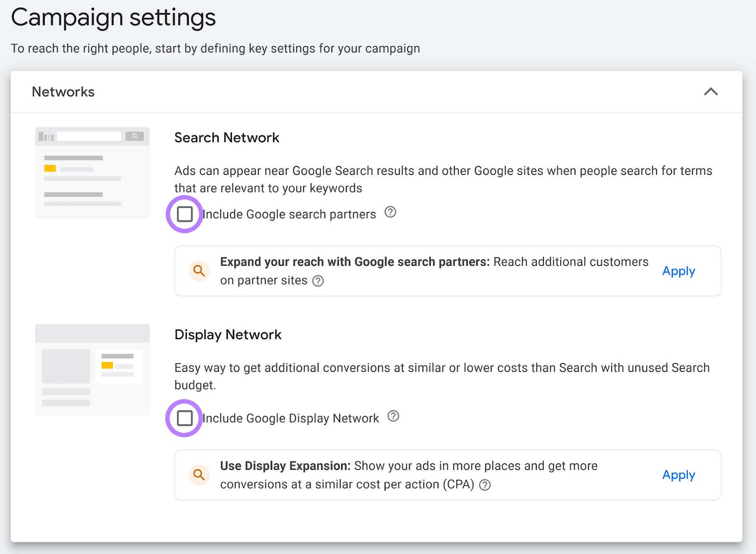The image size is (756, 554).
Task: Click the 'Display Network' heading
Action: pyautogui.click(x=228, y=334)
